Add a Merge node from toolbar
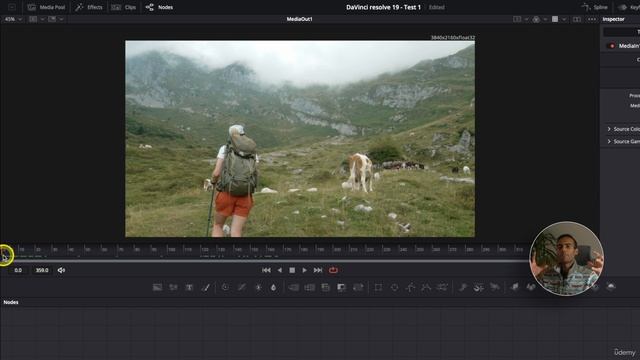 coord(293,287)
